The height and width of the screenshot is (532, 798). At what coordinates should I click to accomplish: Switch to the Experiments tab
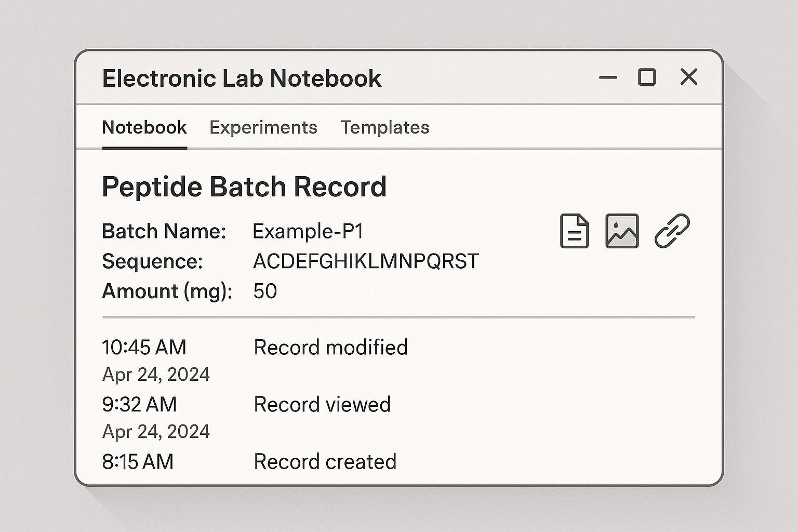click(x=263, y=127)
